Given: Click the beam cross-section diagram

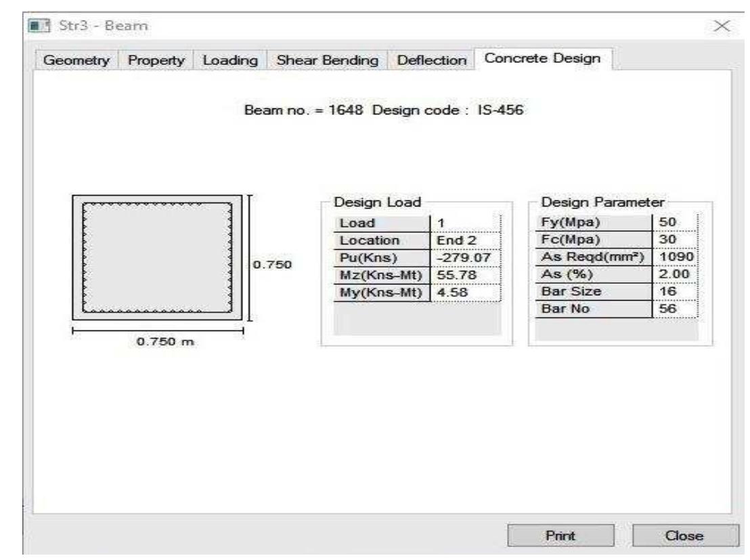Looking at the screenshot, I should (x=157, y=257).
